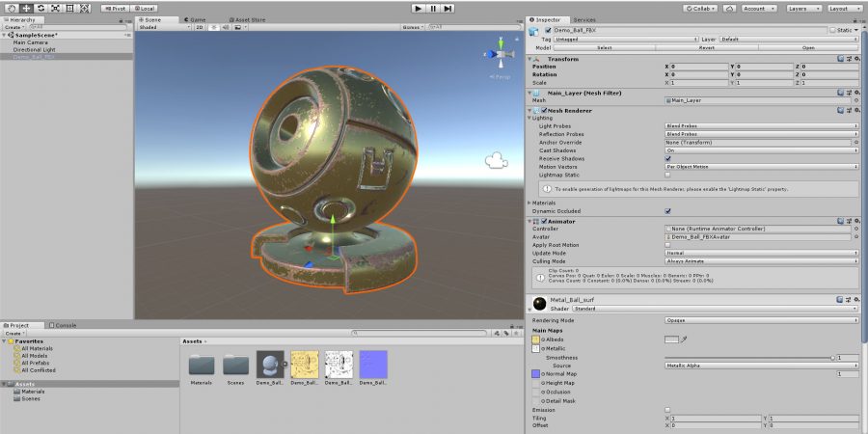Select the Move tool in the toolbar
The height and width of the screenshot is (434, 868).
tap(26, 8)
